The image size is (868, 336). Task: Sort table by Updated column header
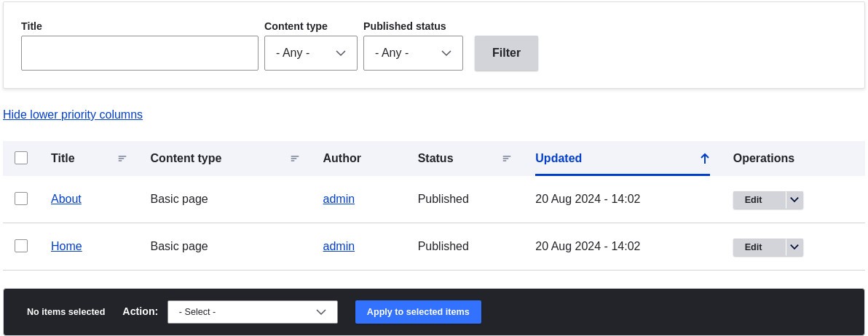point(559,159)
